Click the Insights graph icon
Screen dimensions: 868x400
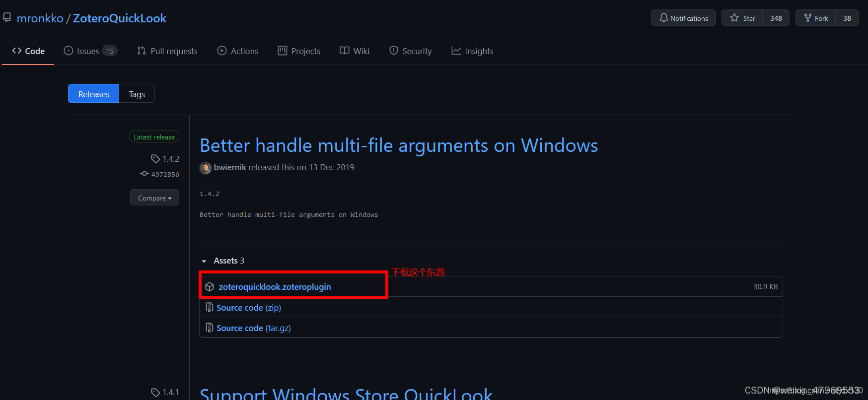click(x=456, y=51)
